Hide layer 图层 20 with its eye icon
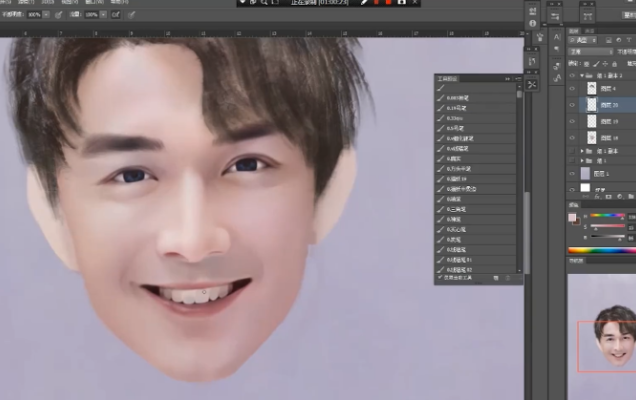The width and height of the screenshot is (636, 400). (572, 104)
